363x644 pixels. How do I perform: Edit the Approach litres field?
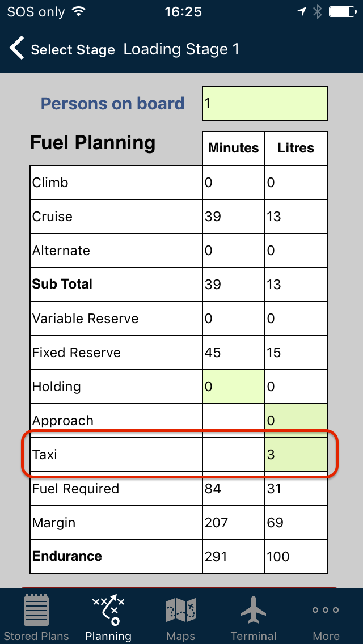point(296,421)
